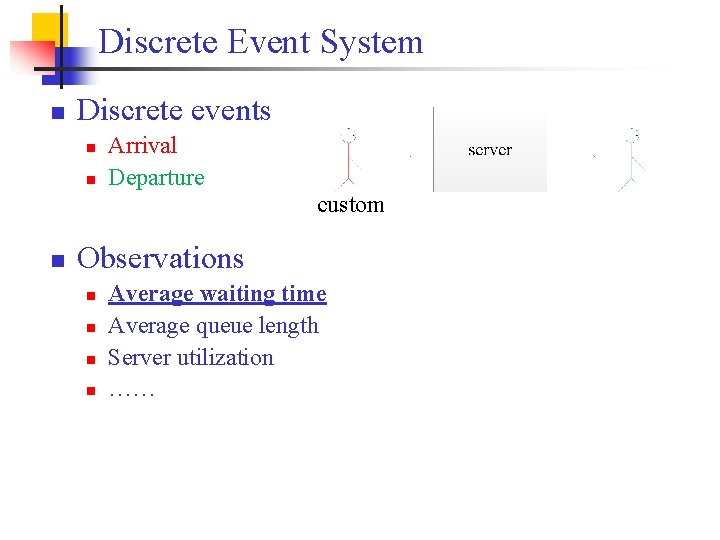Open the 'Average waiting time' underlined link

click(217, 294)
